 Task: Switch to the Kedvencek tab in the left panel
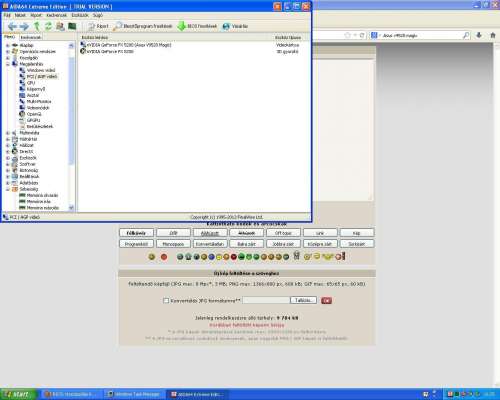pyautogui.click(x=31, y=37)
